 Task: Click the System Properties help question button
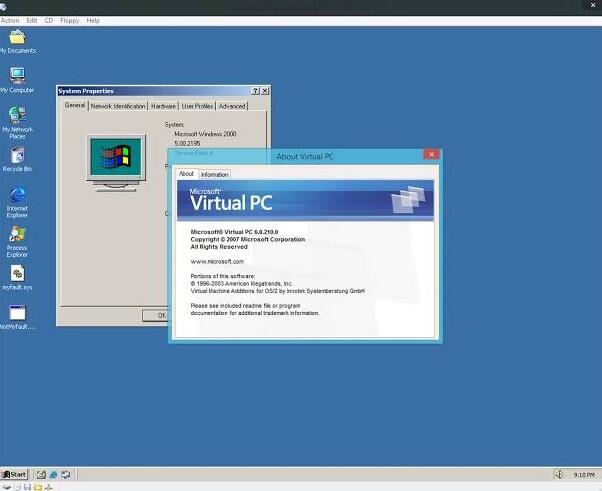tap(255, 91)
